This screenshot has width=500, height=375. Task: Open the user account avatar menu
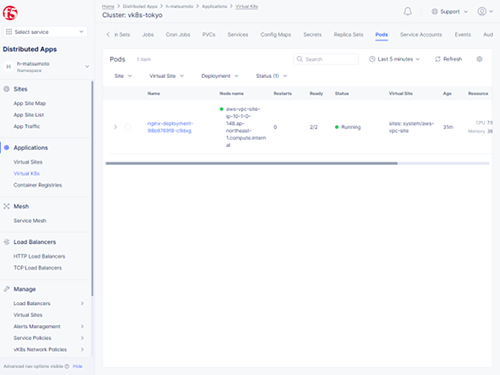[x=485, y=11]
